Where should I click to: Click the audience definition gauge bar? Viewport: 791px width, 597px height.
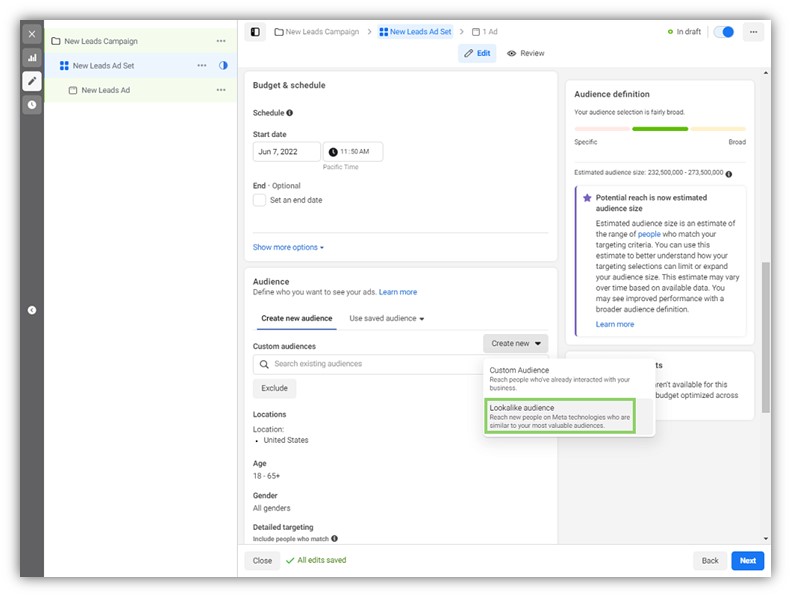point(660,129)
